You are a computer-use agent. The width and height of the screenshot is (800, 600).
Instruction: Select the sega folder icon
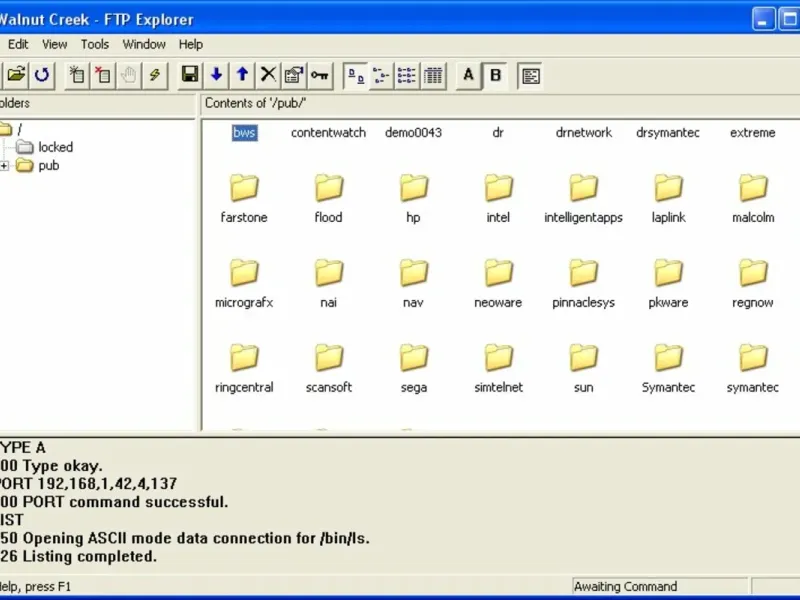[413, 357]
